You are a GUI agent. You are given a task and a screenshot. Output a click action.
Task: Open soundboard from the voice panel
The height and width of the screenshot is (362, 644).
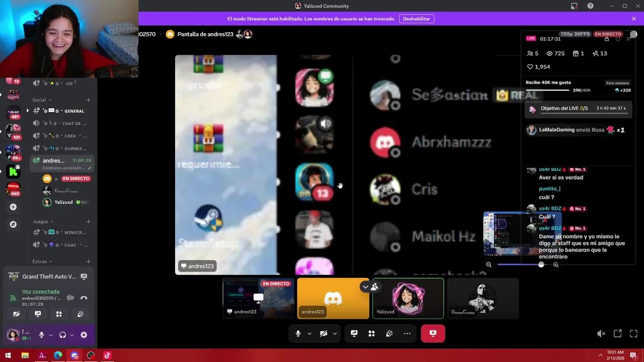[x=80, y=314]
